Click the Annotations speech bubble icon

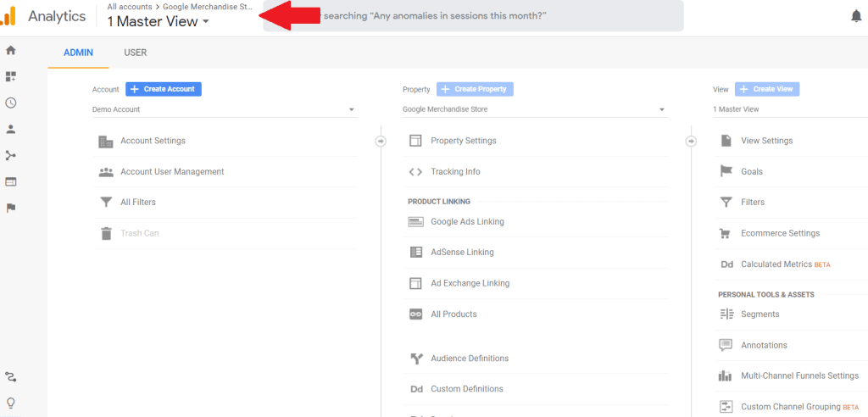click(726, 345)
